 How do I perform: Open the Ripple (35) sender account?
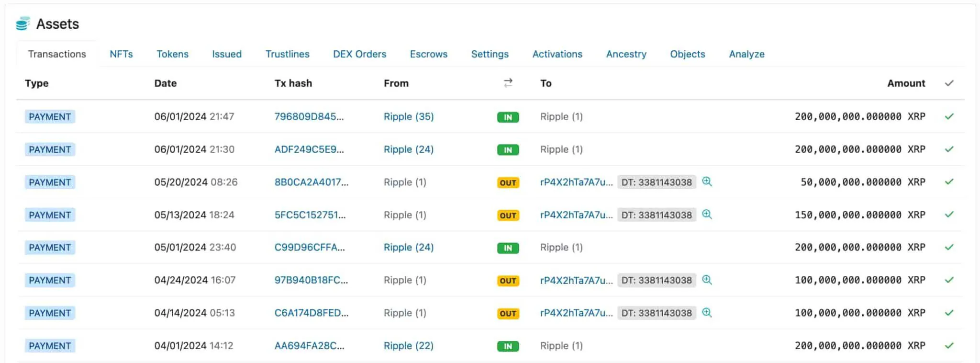[409, 116]
